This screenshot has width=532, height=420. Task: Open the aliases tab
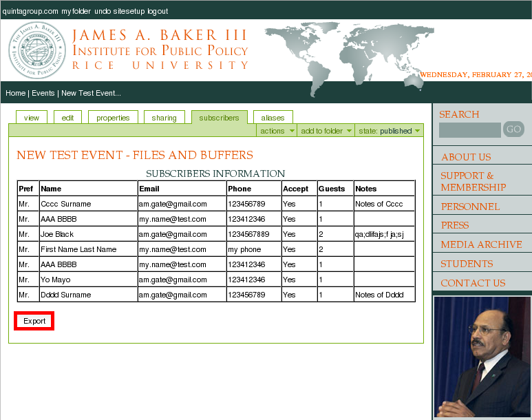click(x=273, y=118)
